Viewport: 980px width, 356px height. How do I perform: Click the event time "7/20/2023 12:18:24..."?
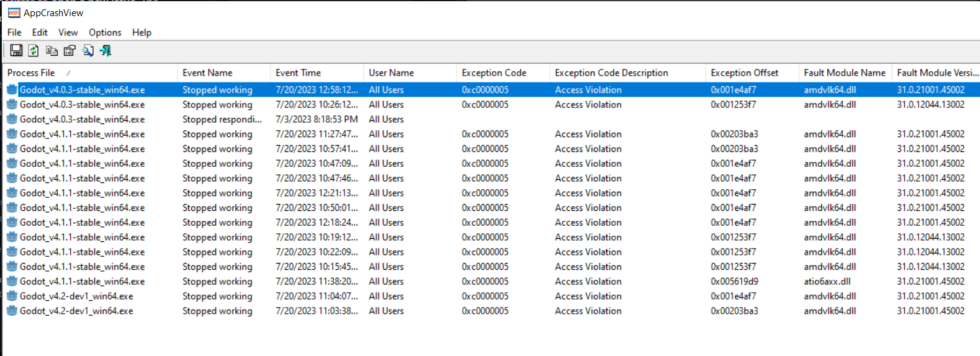pyautogui.click(x=317, y=222)
